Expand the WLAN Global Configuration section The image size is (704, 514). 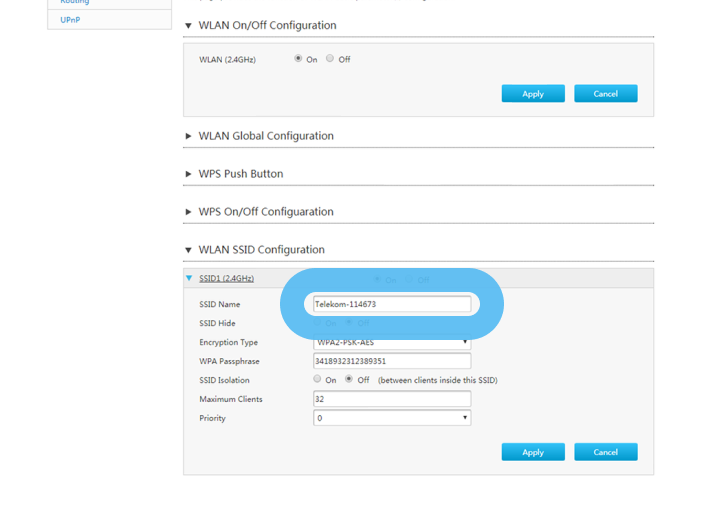[x=189, y=136]
